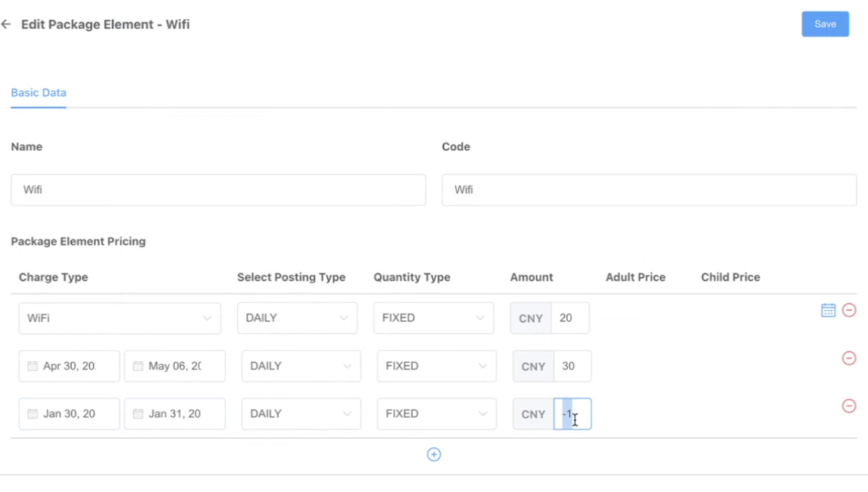Click the Save button
Viewport: 868px width, 492px height.
point(825,24)
